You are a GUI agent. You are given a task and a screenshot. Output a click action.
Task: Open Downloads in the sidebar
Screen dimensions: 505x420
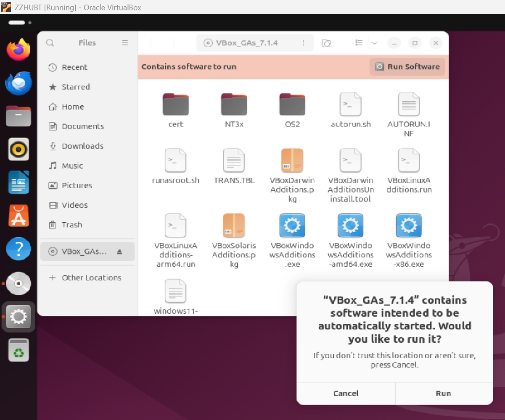pyautogui.click(x=87, y=146)
